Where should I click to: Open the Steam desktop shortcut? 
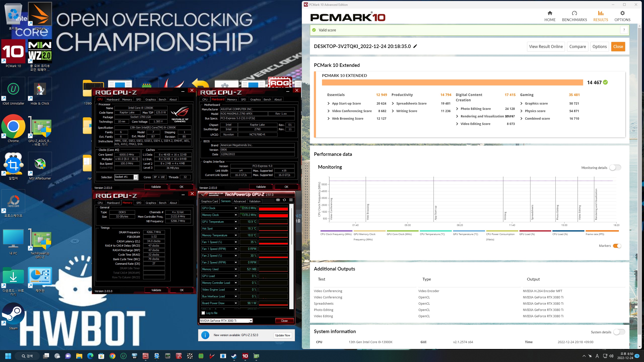click(x=13, y=316)
